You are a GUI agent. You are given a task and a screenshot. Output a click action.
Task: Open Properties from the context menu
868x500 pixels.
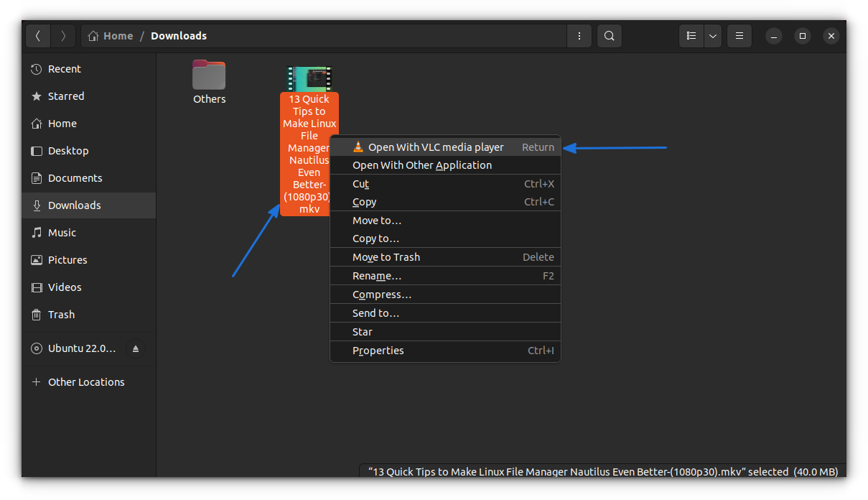[378, 351]
